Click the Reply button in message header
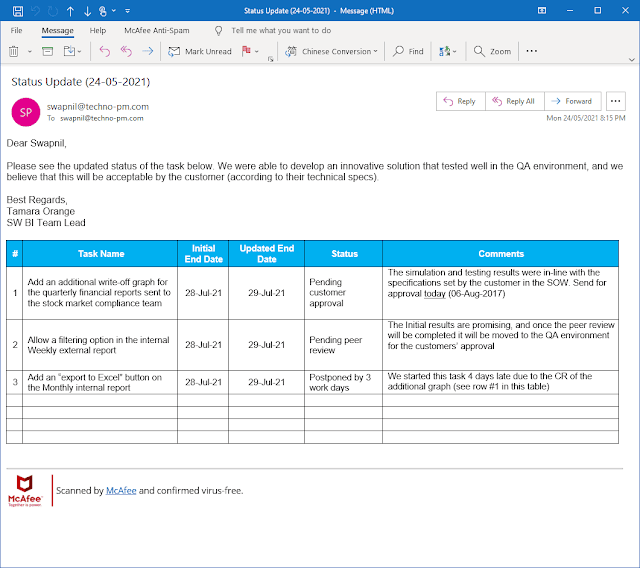 click(x=460, y=101)
